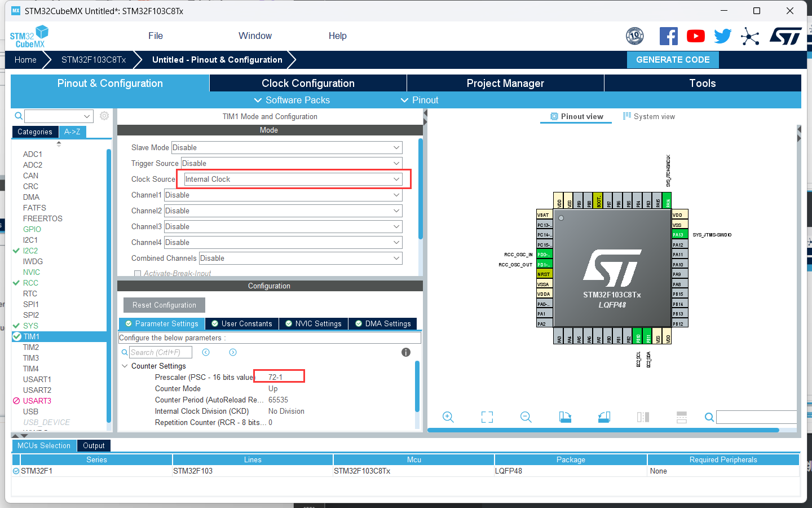This screenshot has width=812, height=508.
Task: Select TIM2 in the peripheral list
Action: (x=31, y=347)
